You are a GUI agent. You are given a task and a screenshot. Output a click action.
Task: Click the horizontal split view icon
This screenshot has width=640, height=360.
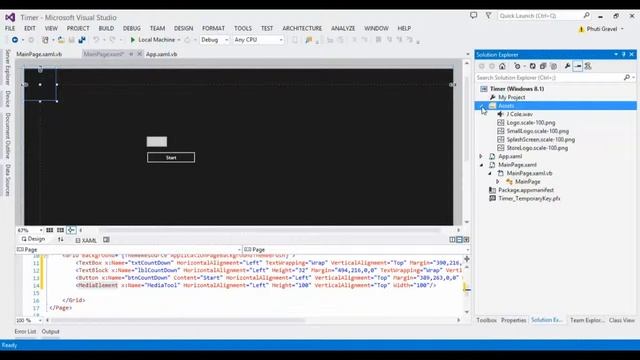tap(459, 240)
